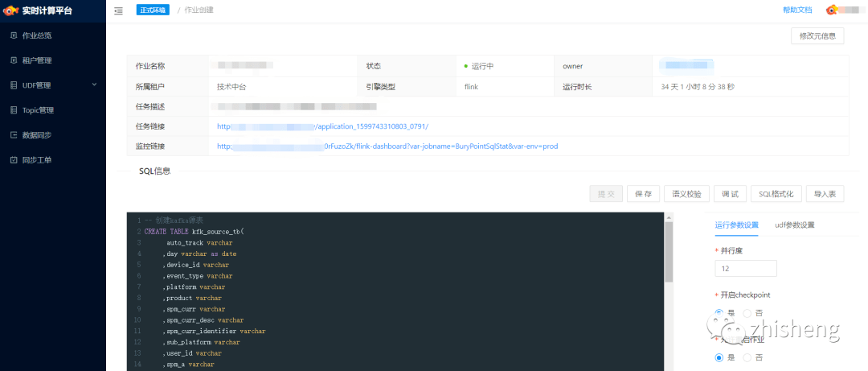Image resolution: width=868 pixels, height=371 pixels.
Task: Open the user avatar at top right
Action: point(832,10)
